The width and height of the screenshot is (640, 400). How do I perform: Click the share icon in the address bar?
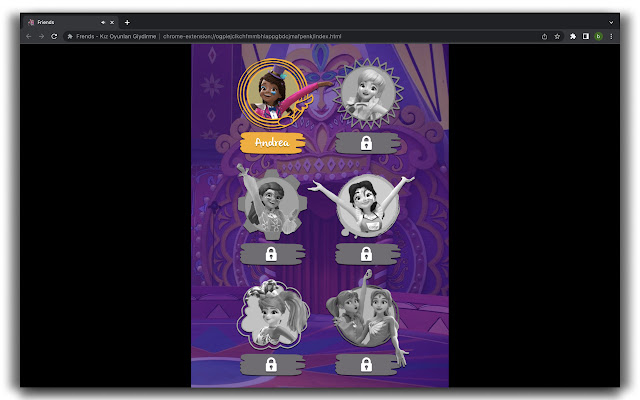tap(544, 36)
